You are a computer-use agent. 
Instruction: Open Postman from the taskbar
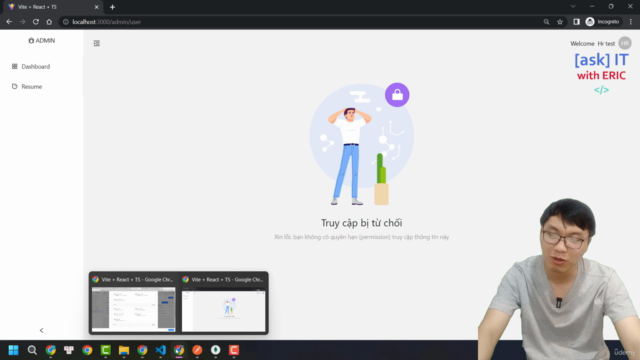click(197, 350)
